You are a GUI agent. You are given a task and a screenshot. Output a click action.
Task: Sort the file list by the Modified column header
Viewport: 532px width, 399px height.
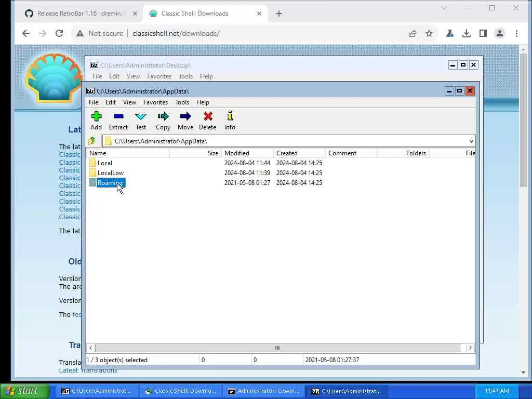(x=247, y=153)
